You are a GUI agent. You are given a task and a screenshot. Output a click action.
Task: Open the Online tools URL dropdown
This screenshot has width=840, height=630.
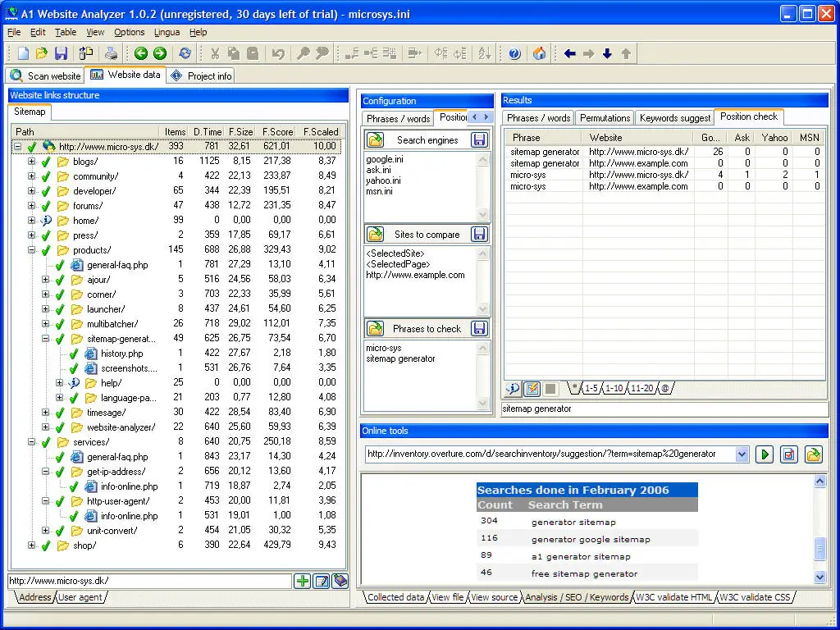742,454
